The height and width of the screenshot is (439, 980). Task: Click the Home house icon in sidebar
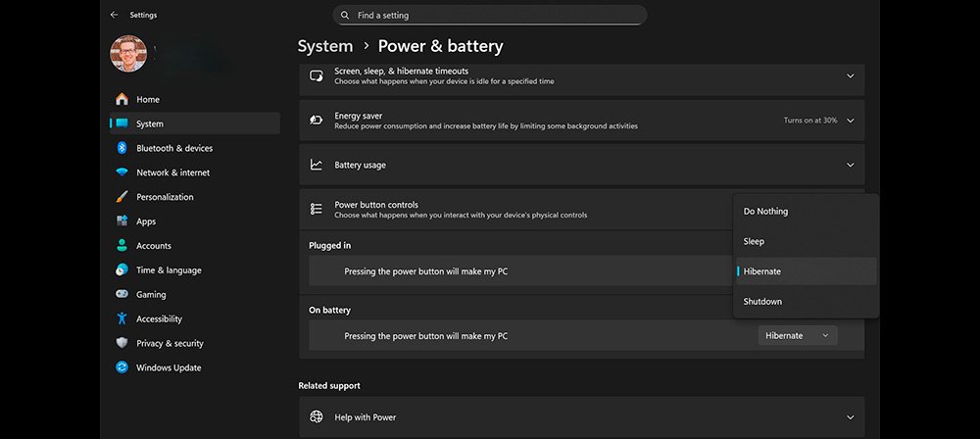pos(122,99)
